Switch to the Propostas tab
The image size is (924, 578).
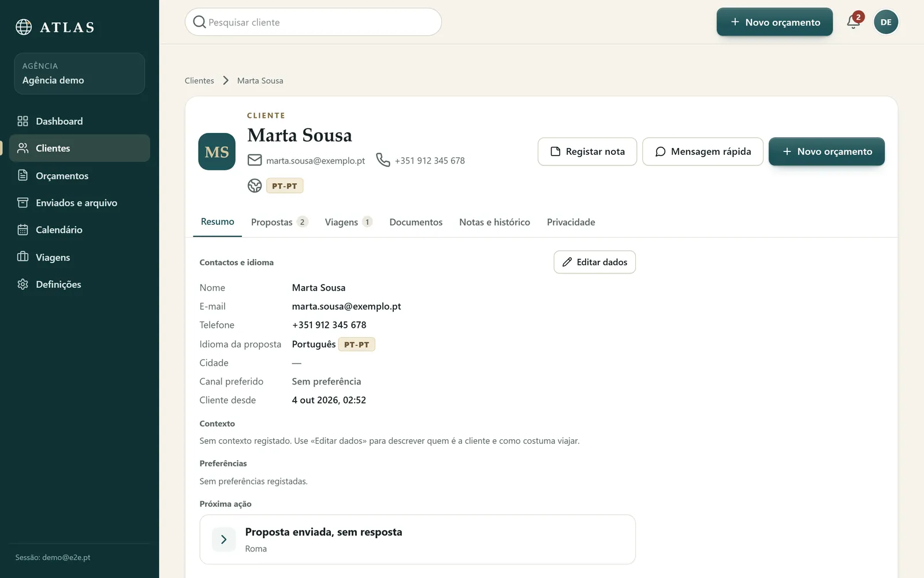click(x=280, y=223)
